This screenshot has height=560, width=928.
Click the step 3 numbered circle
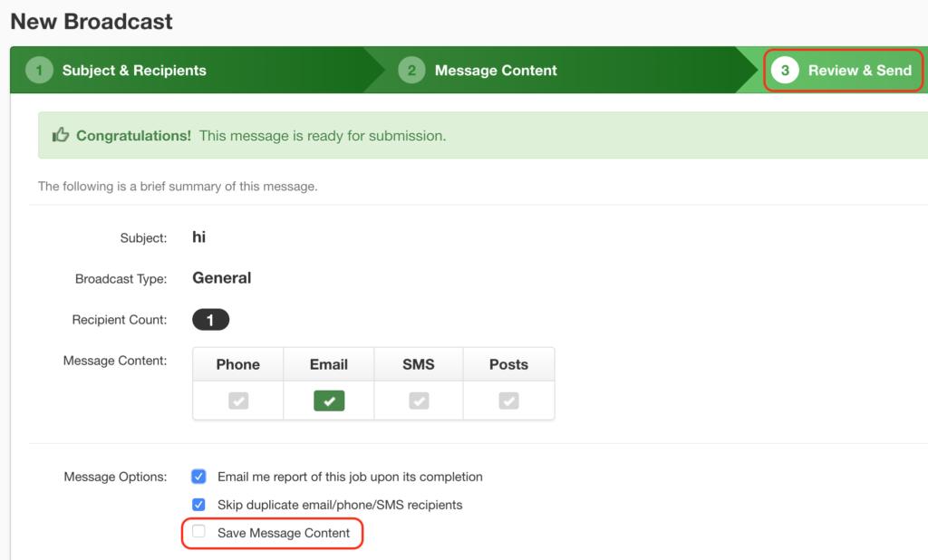785,69
